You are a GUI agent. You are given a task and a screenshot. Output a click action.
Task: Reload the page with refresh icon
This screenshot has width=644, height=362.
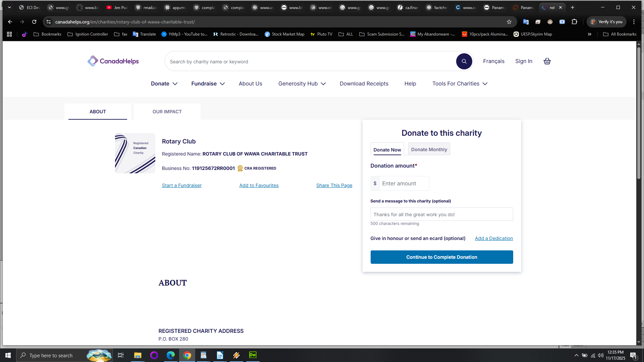[x=34, y=22]
